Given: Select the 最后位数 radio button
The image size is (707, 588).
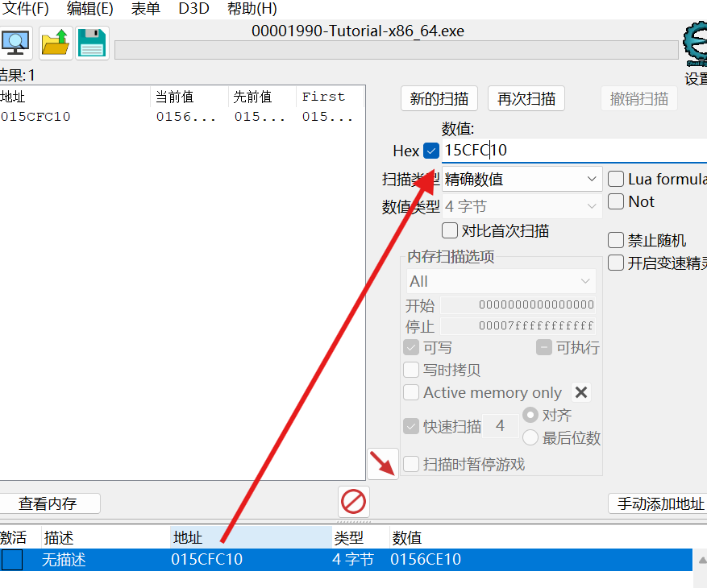Looking at the screenshot, I should 530,437.
